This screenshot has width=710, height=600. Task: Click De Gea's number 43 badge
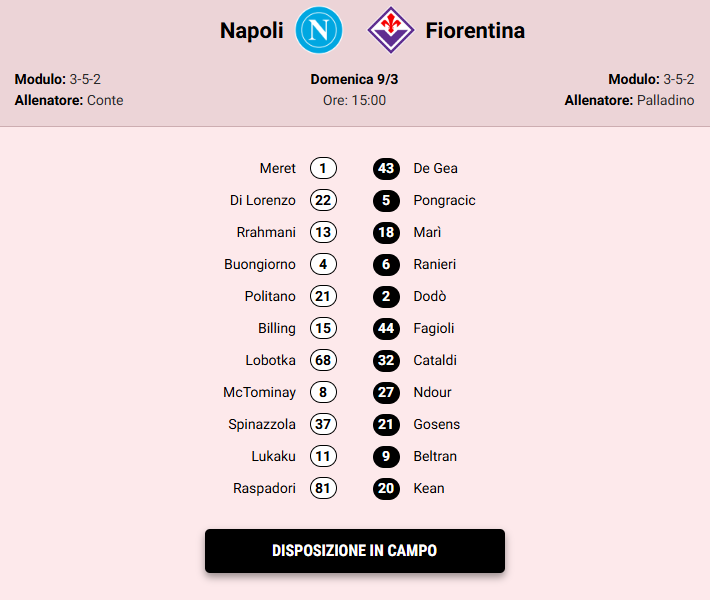(x=386, y=168)
